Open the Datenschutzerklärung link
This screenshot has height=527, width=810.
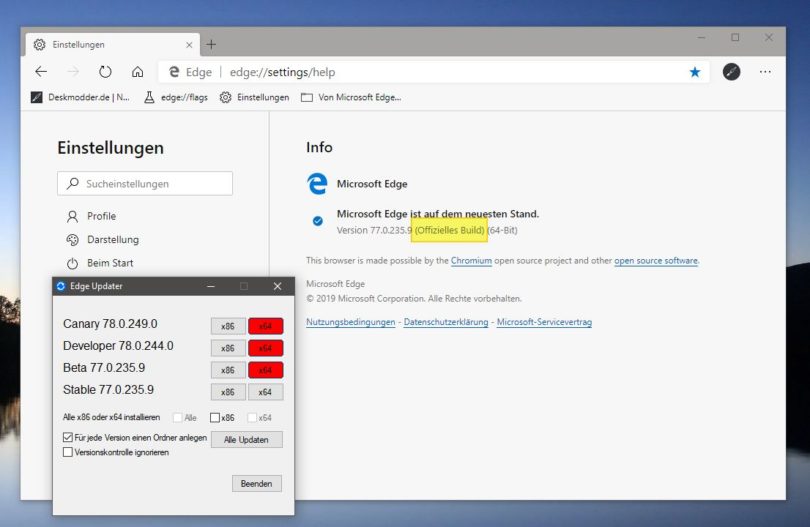[x=446, y=322]
